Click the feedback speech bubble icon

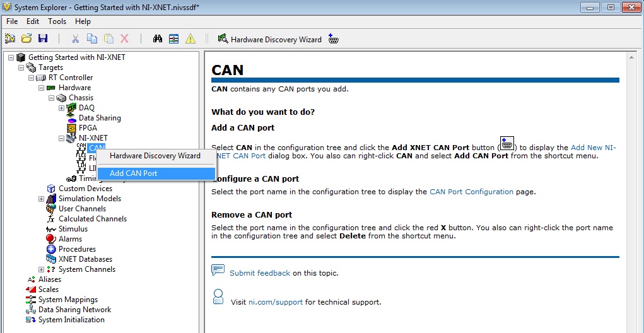tap(218, 270)
